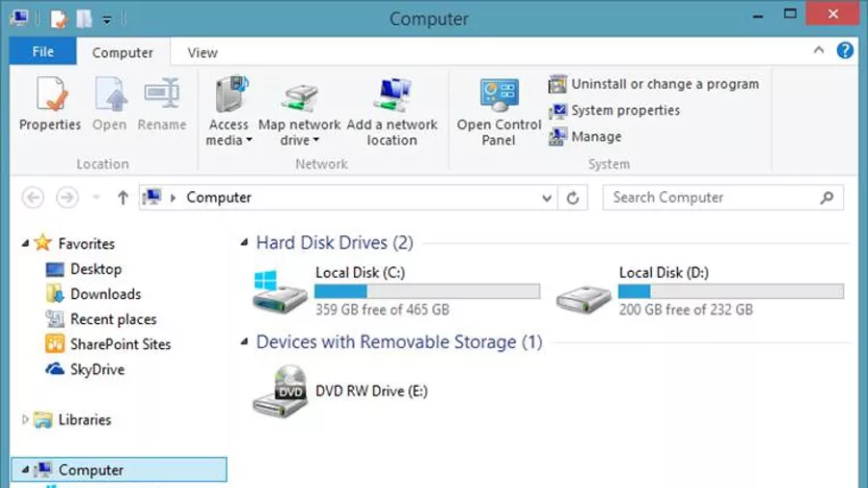Expand the Libraries tree node

(x=25, y=420)
